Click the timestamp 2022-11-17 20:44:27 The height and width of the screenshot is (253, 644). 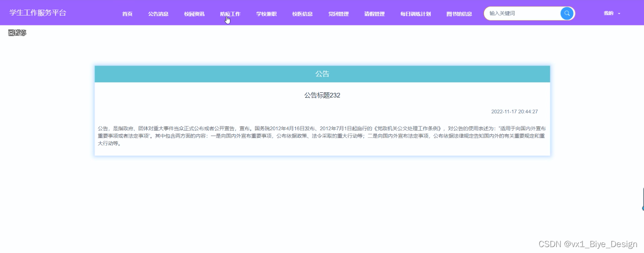514,111
